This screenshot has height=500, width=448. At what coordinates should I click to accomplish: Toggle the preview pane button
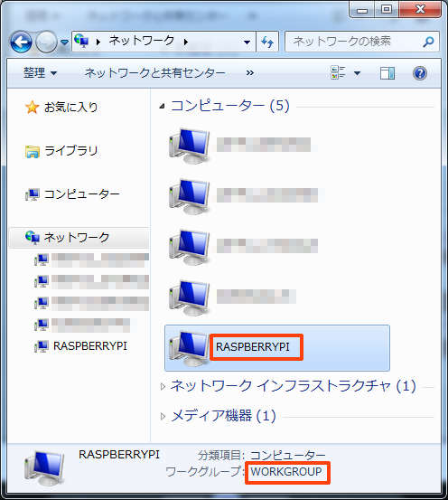[x=387, y=73]
